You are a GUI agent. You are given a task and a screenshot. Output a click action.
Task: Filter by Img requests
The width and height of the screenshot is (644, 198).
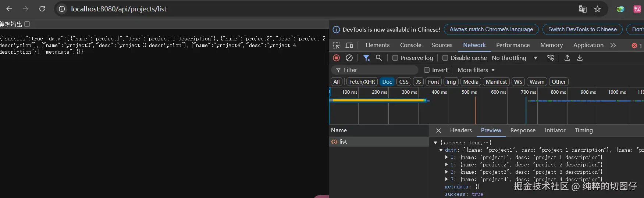[451, 82]
